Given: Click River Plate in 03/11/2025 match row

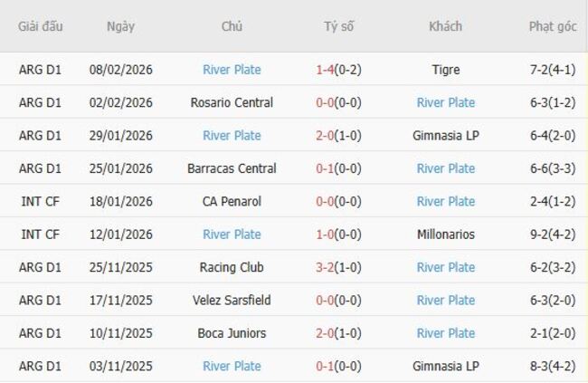Looking at the screenshot, I should click(x=232, y=366).
